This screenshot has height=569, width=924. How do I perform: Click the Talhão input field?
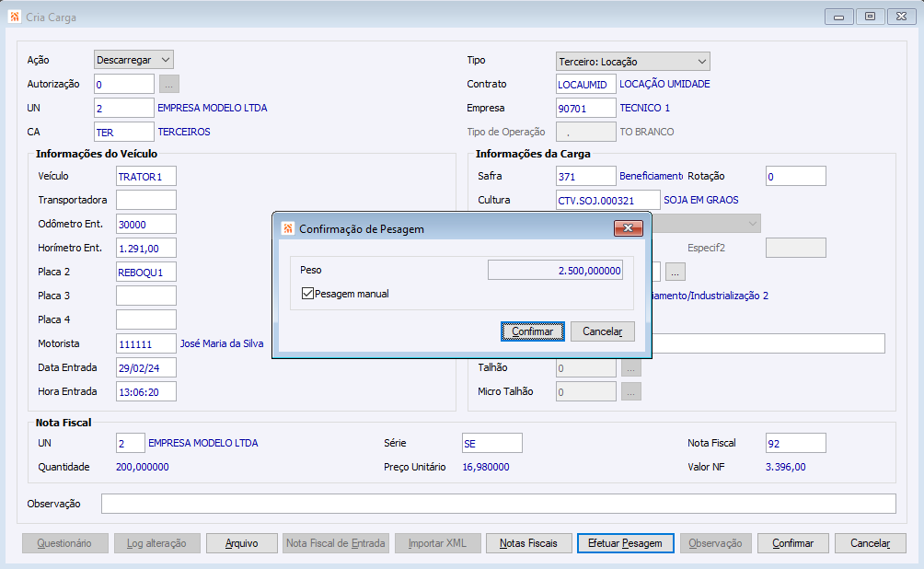coord(586,368)
